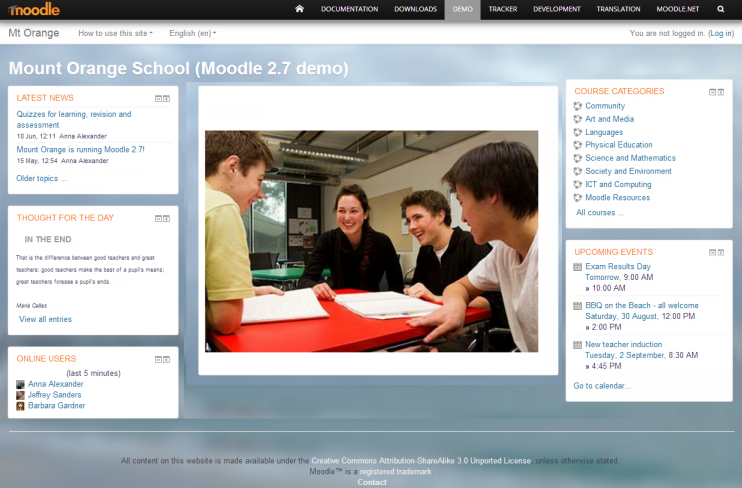This screenshot has width=742, height=488.
Task: Click the BBQ on the Beach calendar icon
Action: [577, 305]
